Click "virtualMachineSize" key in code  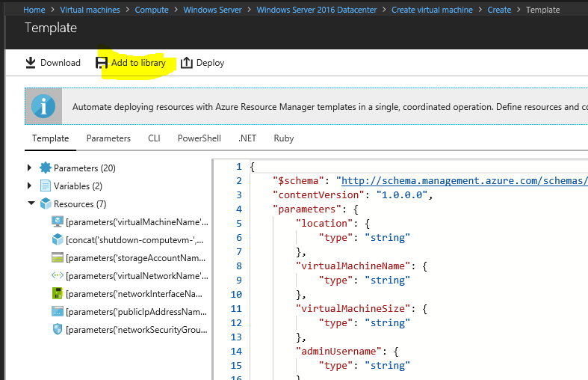click(353, 309)
